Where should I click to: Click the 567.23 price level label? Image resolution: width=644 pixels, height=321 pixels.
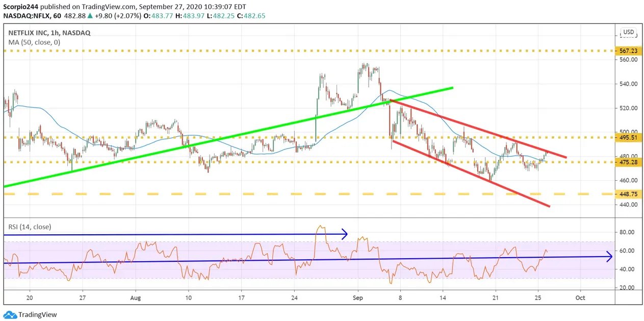point(628,51)
